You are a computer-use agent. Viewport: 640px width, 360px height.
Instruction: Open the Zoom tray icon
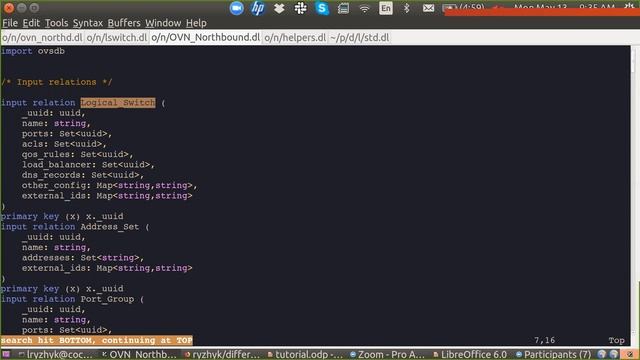coord(236,8)
